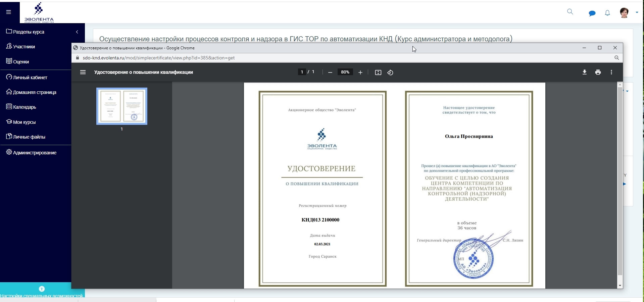Open the hamburger menu in the site header

[x=9, y=12]
